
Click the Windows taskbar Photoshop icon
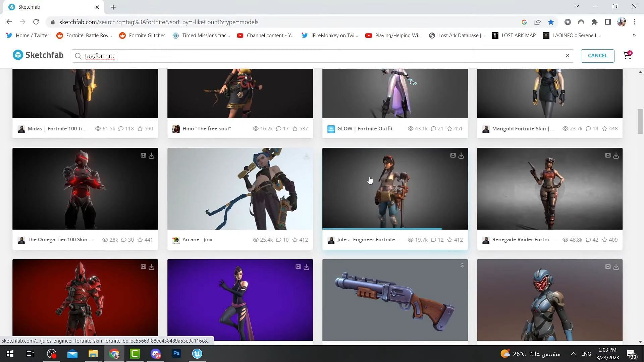(176, 353)
